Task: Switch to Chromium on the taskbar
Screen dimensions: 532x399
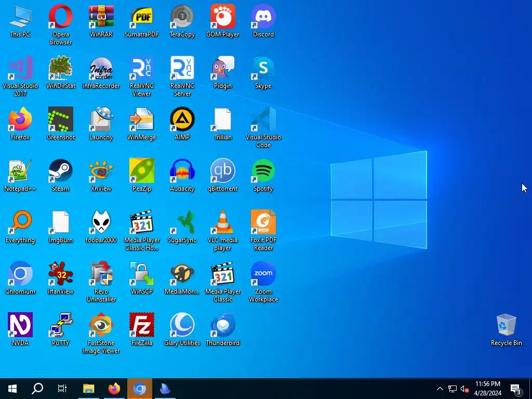Action: [x=139, y=389]
